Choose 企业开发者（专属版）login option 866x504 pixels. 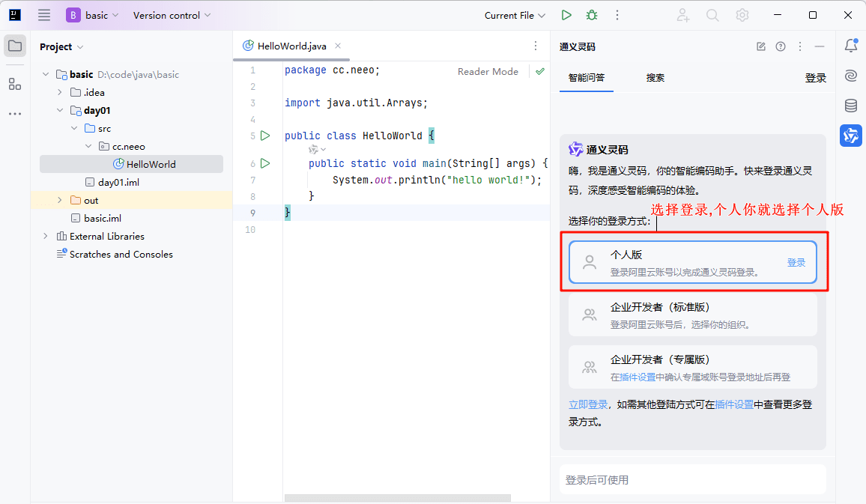(693, 367)
